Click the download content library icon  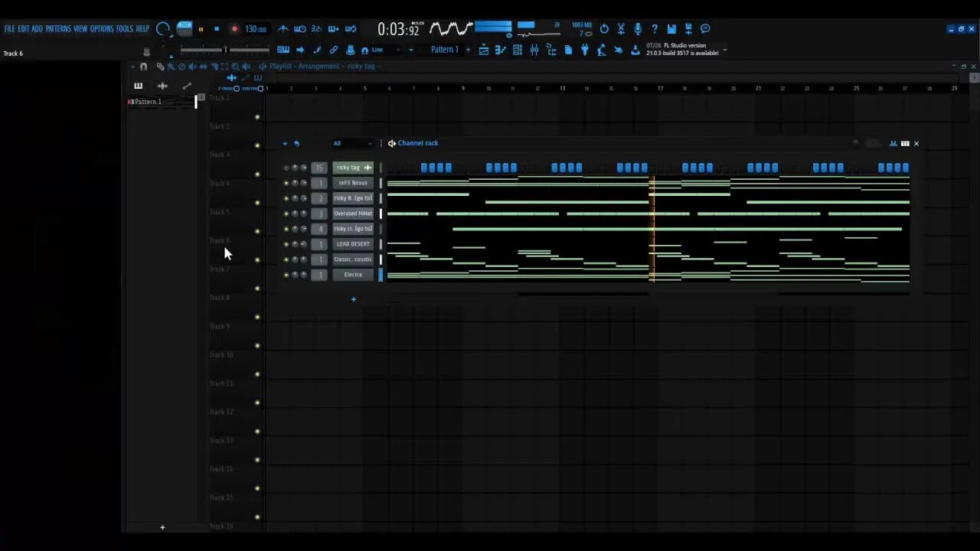[635, 50]
